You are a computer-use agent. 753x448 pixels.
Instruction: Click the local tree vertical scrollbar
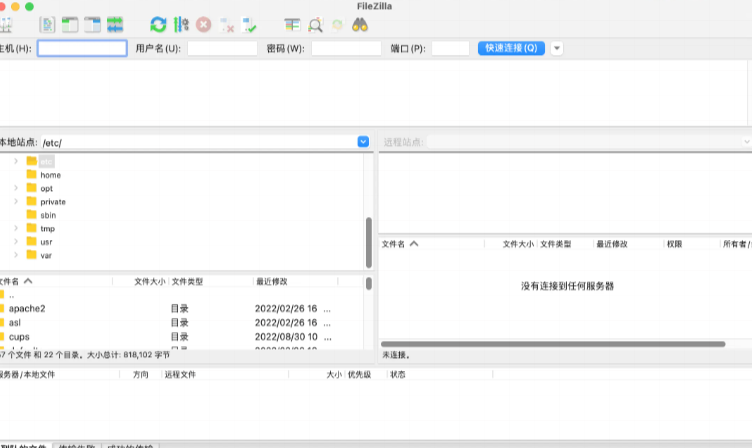pos(369,242)
